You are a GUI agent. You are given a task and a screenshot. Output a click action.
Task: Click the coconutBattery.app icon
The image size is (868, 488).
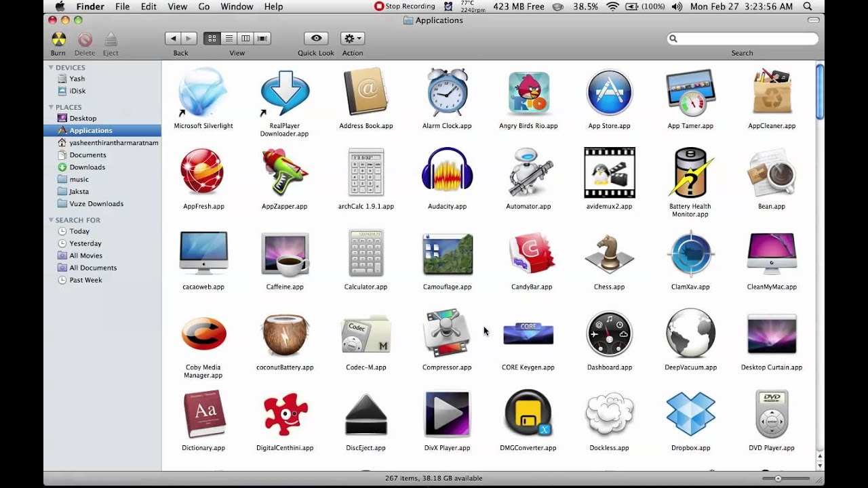click(284, 334)
